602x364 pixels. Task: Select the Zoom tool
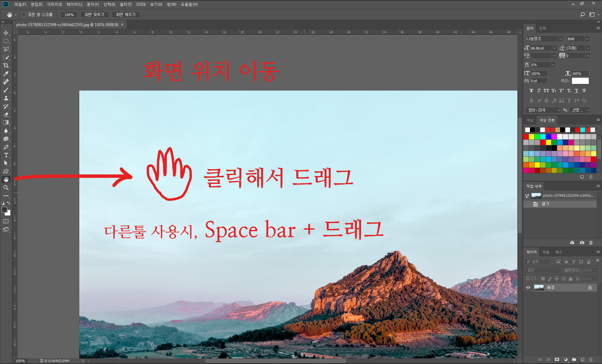[x=6, y=188]
